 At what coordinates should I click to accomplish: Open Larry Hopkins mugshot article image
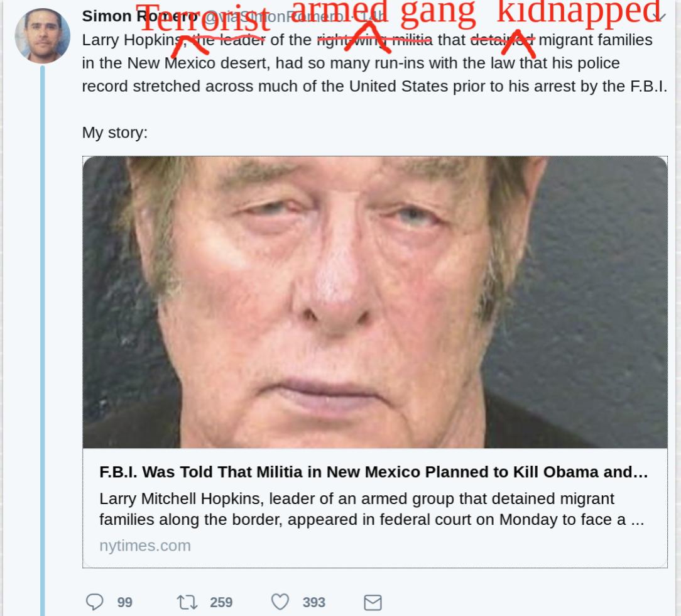[x=375, y=302]
